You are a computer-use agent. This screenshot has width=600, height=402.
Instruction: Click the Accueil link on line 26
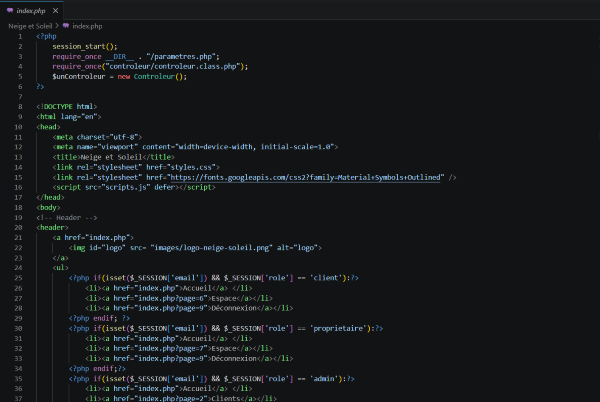(169, 288)
